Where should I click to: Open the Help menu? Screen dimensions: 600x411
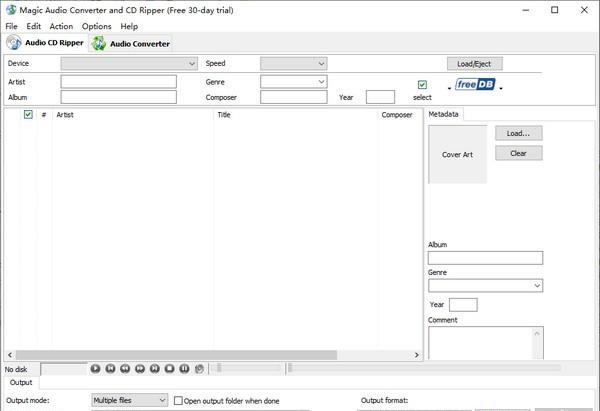[129, 26]
